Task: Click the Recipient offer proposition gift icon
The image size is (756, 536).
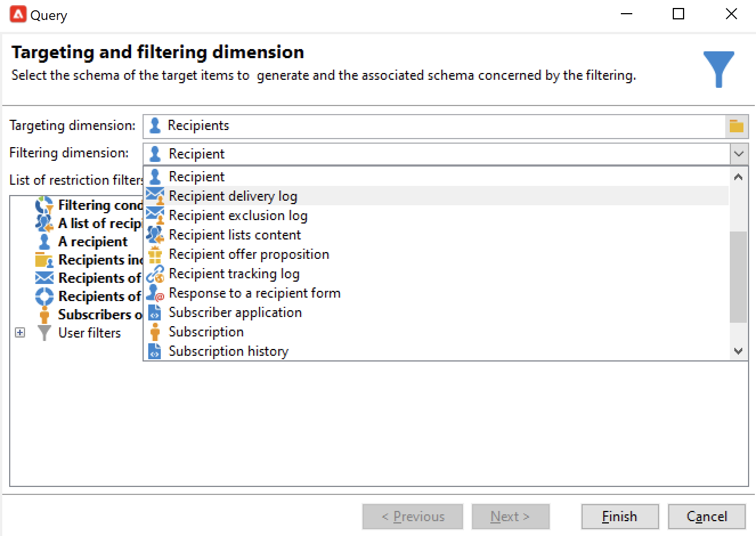Action: click(x=155, y=254)
